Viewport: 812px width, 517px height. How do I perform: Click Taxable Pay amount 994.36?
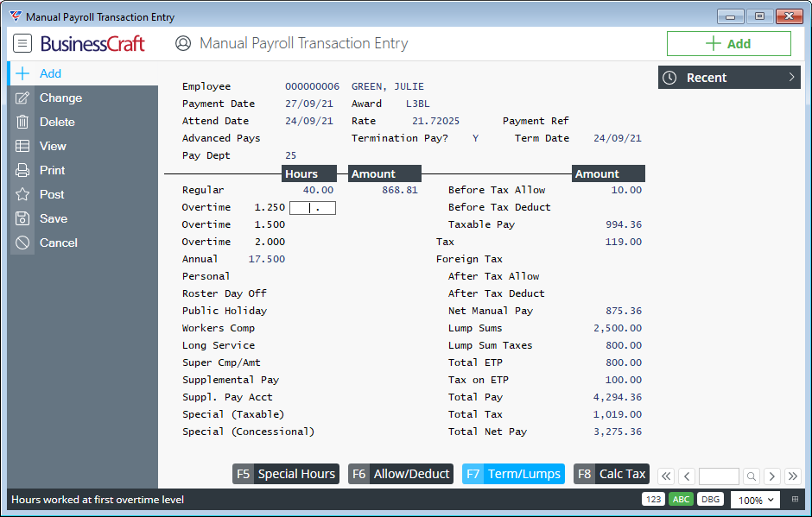pyautogui.click(x=624, y=224)
